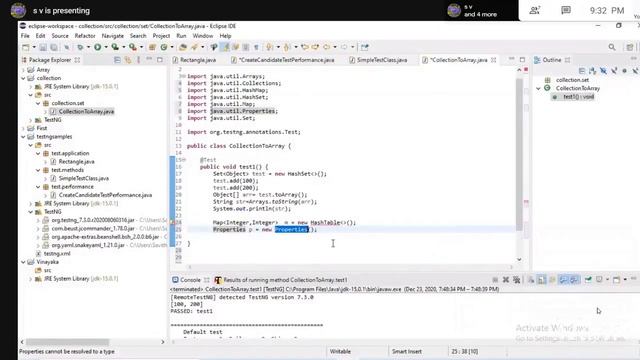Viewport: 640px width, 360px height.
Task: Close the CollectionToArray.java editor tab
Action: 493,60
